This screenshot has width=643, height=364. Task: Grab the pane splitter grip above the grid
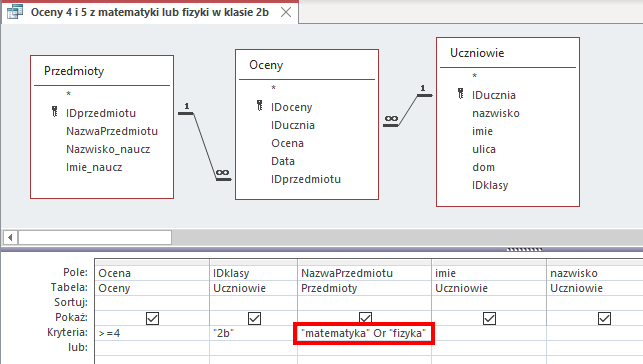click(x=524, y=249)
